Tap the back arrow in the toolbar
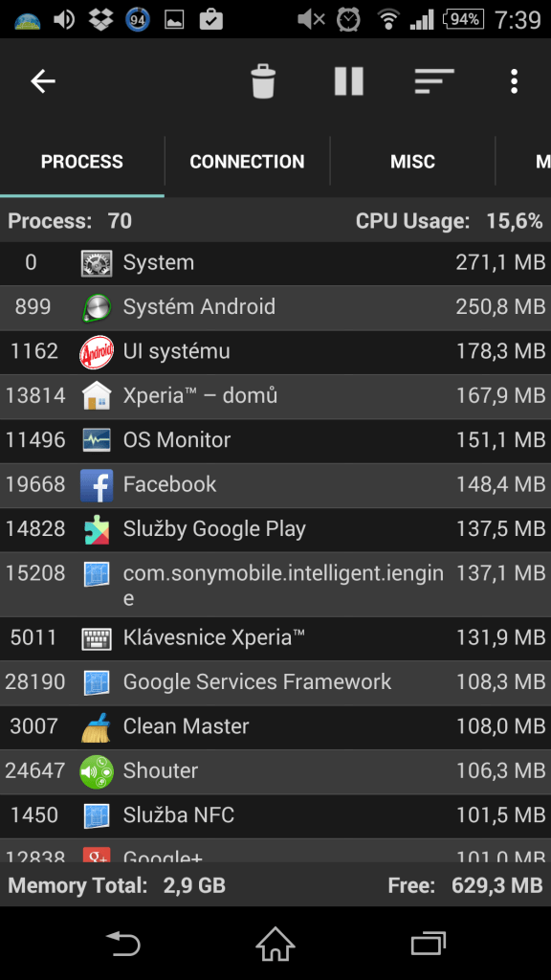 tap(43, 81)
